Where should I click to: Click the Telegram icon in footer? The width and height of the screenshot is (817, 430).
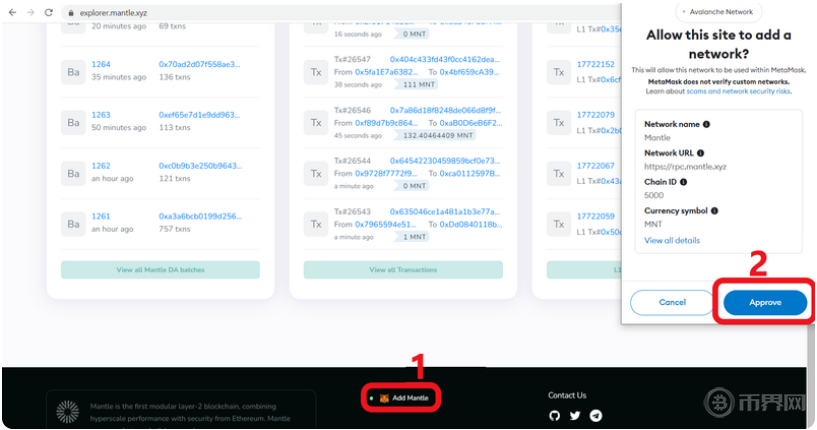pos(596,415)
